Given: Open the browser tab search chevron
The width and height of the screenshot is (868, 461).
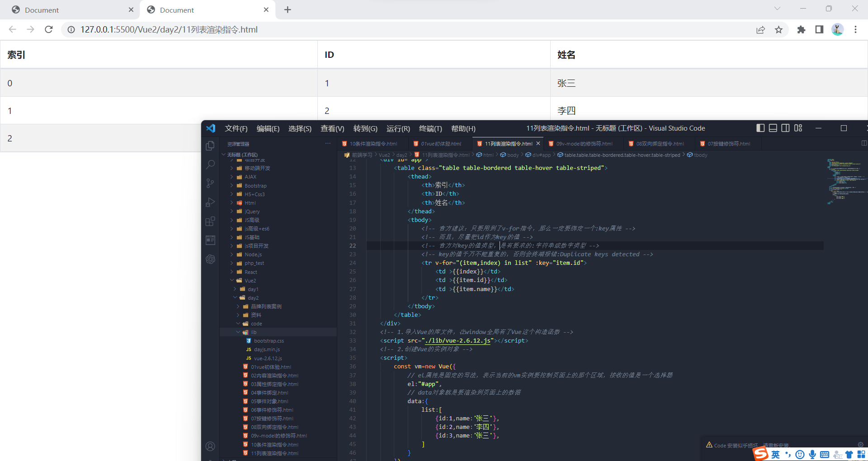Looking at the screenshot, I should 777,9.
